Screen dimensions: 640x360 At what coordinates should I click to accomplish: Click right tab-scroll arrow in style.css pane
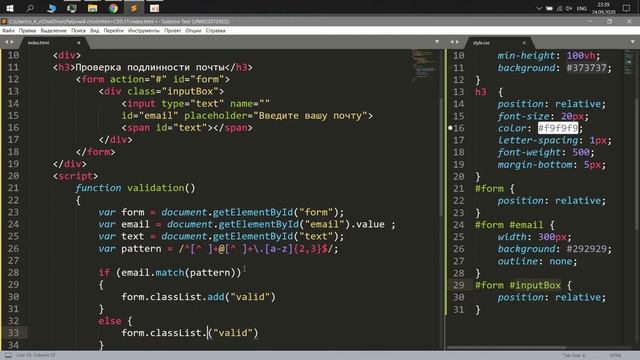[x=457, y=42]
